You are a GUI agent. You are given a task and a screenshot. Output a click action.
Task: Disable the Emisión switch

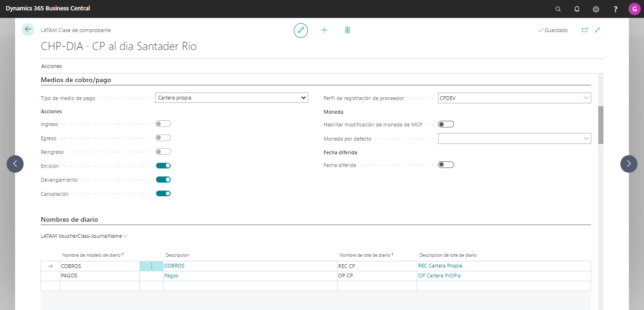(x=164, y=166)
